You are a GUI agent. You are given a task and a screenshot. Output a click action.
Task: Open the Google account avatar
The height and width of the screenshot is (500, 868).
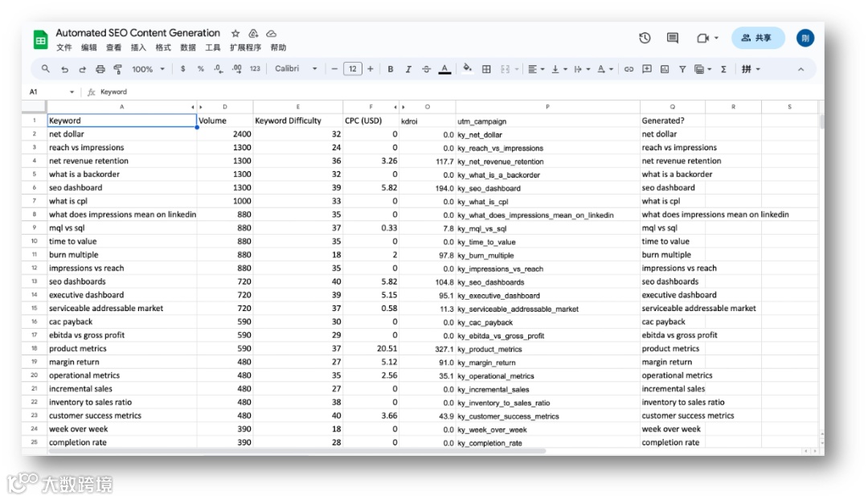(805, 38)
